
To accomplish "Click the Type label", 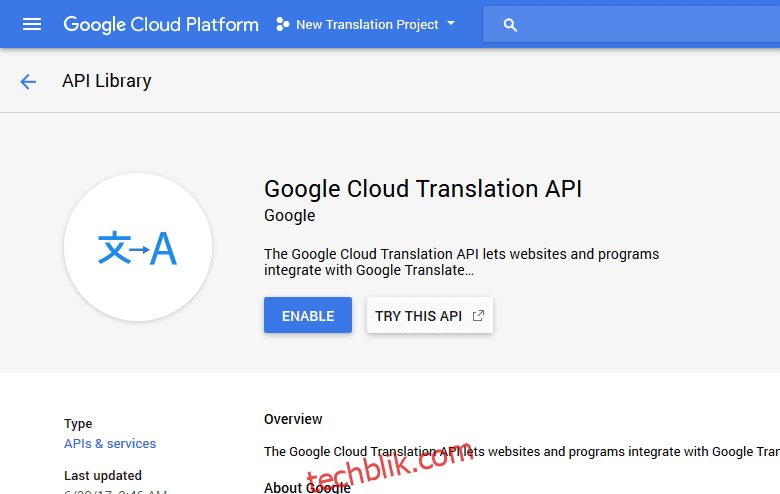I will (78, 424).
